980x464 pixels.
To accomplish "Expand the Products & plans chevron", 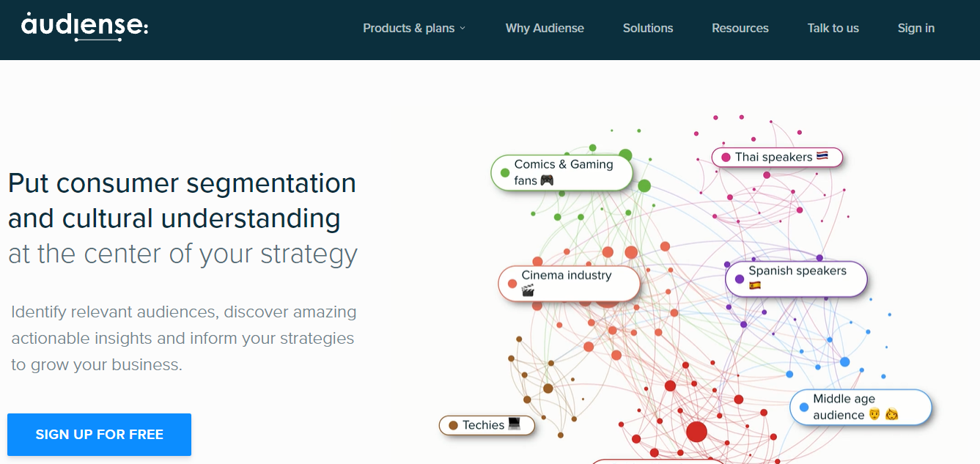I will coord(463,29).
